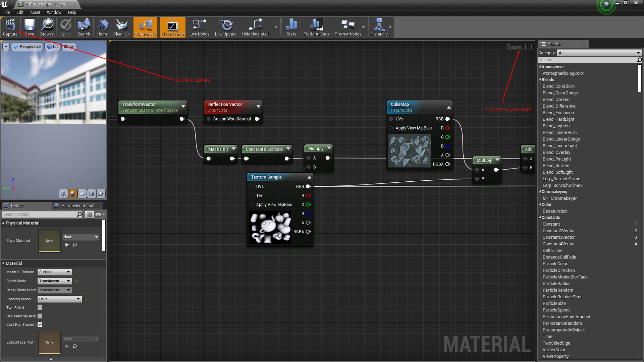Open the Window menu
Image resolution: width=644 pixels, height=362 pixels.
54,12
